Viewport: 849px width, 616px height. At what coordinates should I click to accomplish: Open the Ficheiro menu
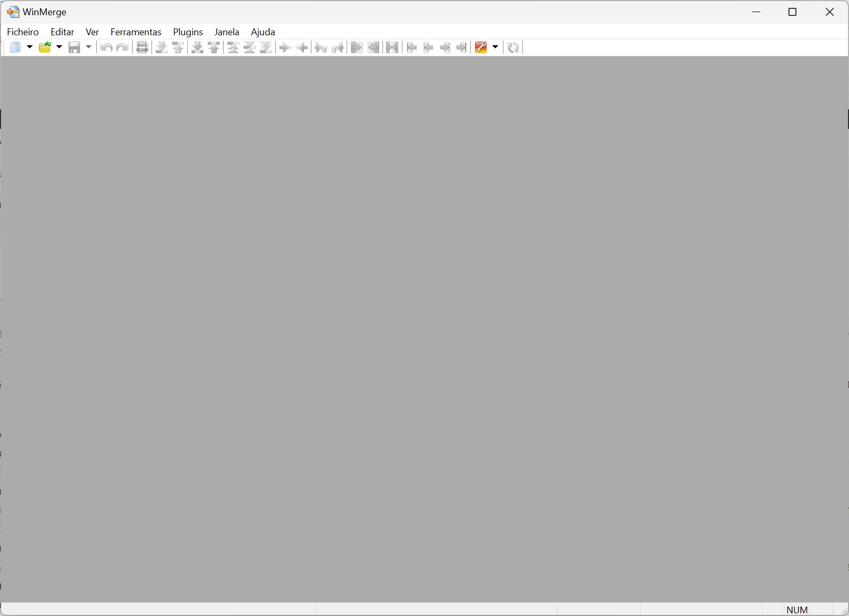coord(23,32)
